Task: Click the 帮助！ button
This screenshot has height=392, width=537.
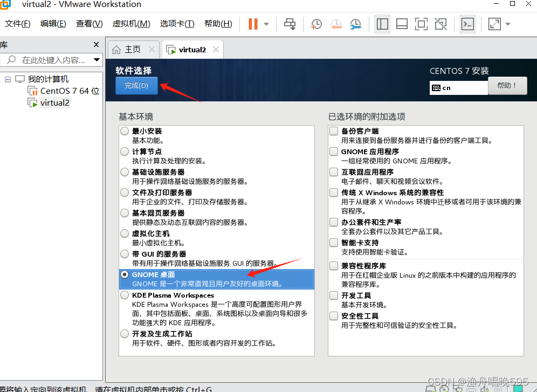Action: point(507,85)
